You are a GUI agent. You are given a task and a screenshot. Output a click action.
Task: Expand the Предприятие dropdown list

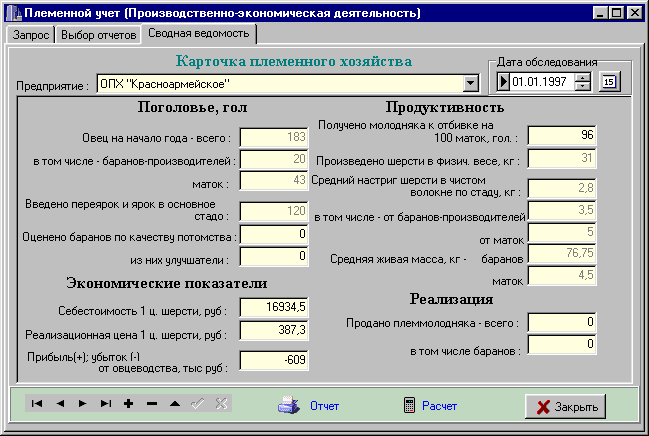pyautogui.click(x=471, y=83)
